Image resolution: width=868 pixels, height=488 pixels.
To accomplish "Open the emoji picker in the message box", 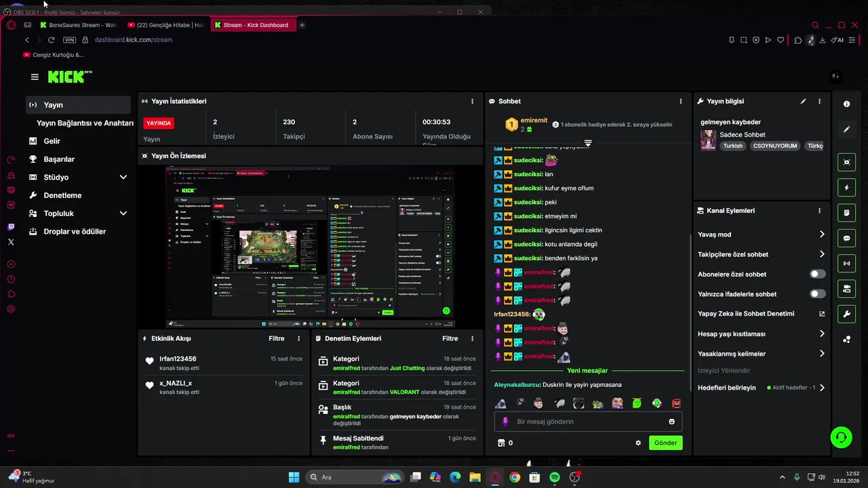I will coord(672,422).
